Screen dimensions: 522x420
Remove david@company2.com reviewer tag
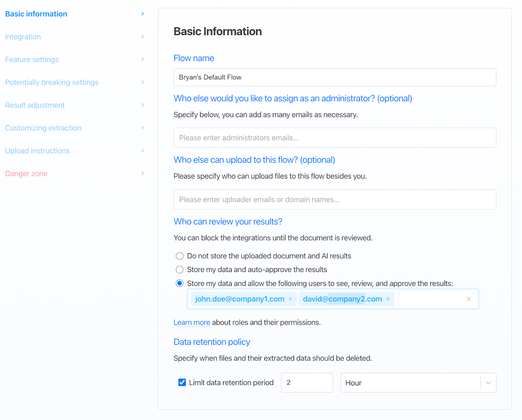point(388,299)
